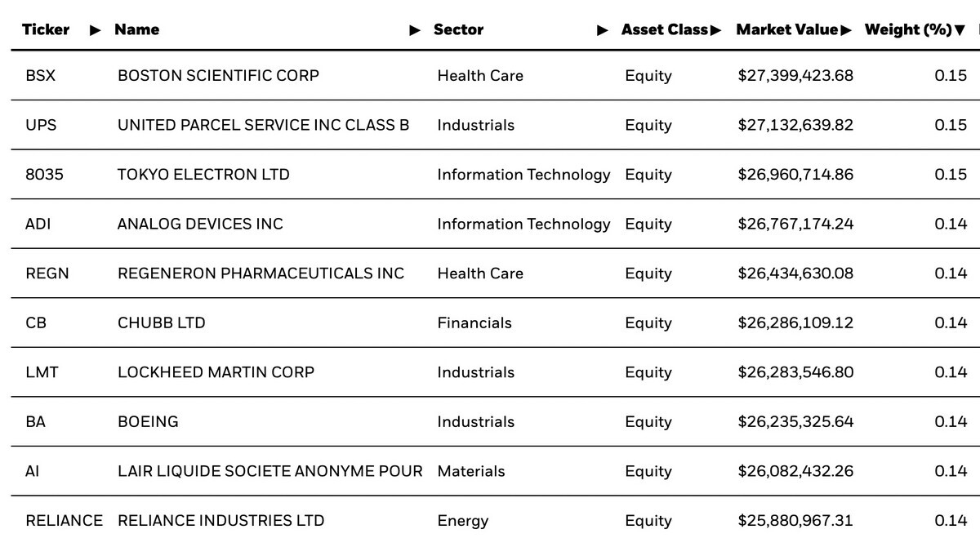
Task: Sort by Asset Class column arrow
Action: pyautogui.click(x=716, y=30)
